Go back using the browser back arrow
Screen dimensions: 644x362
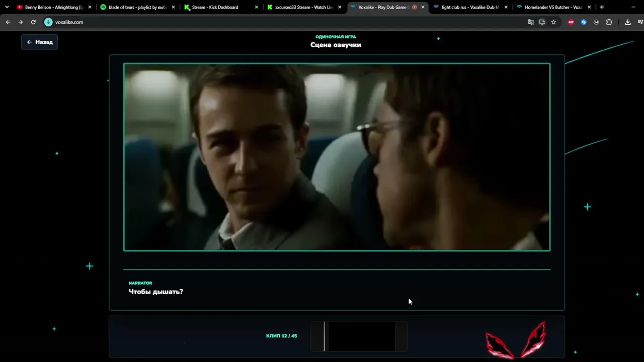[x=8, y=22]
